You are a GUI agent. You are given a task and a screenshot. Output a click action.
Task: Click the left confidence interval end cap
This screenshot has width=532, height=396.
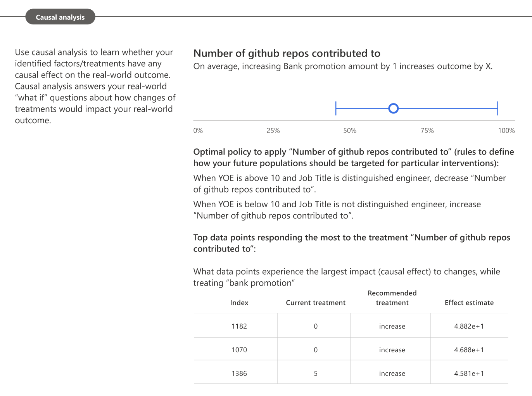coord(336,108)
